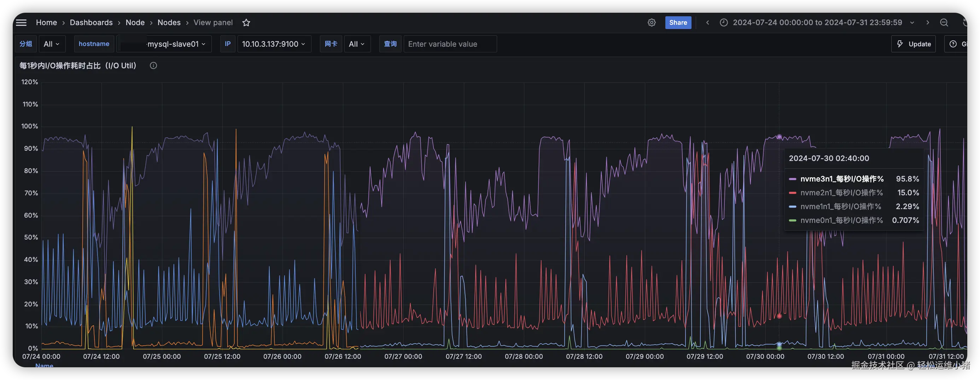
Task: Go to Home breadcrumb
Action: [x=46, y=22]
